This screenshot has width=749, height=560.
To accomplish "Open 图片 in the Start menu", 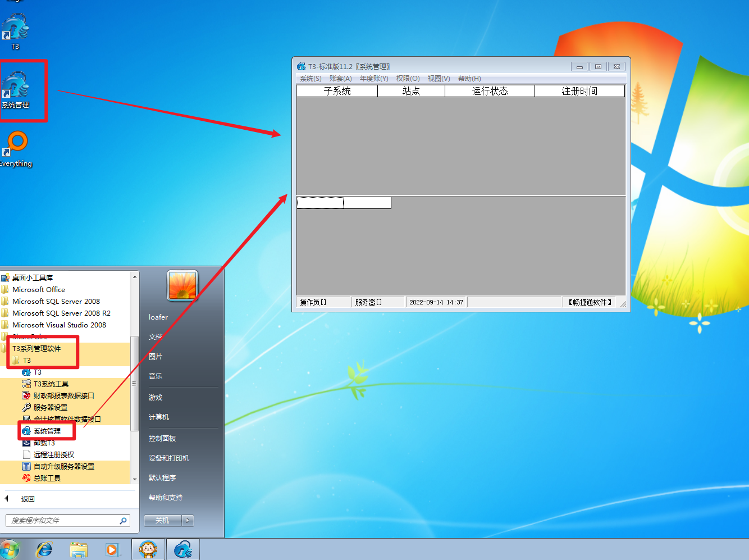I will [x=156, y=357].
